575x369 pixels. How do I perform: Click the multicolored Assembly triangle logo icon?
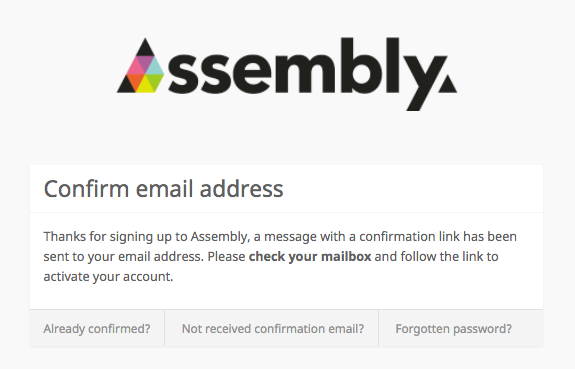click(x=140, y=65)
